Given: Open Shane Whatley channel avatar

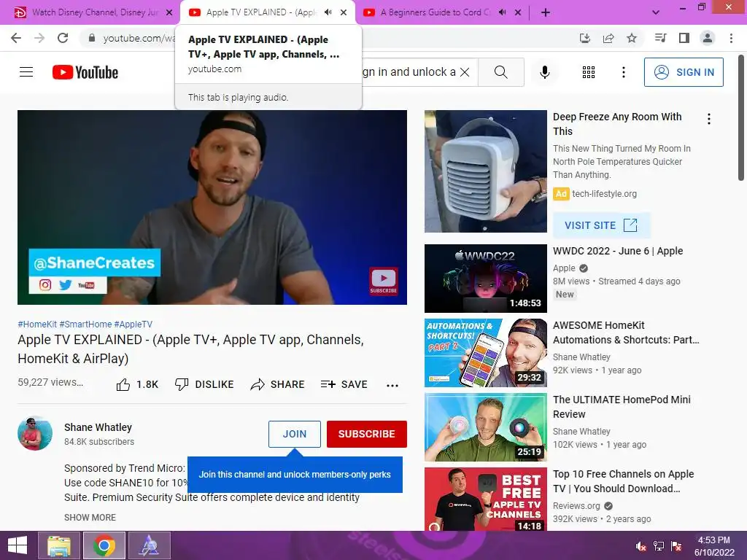Looking at the screenshot, I should [x=35, y=433].
